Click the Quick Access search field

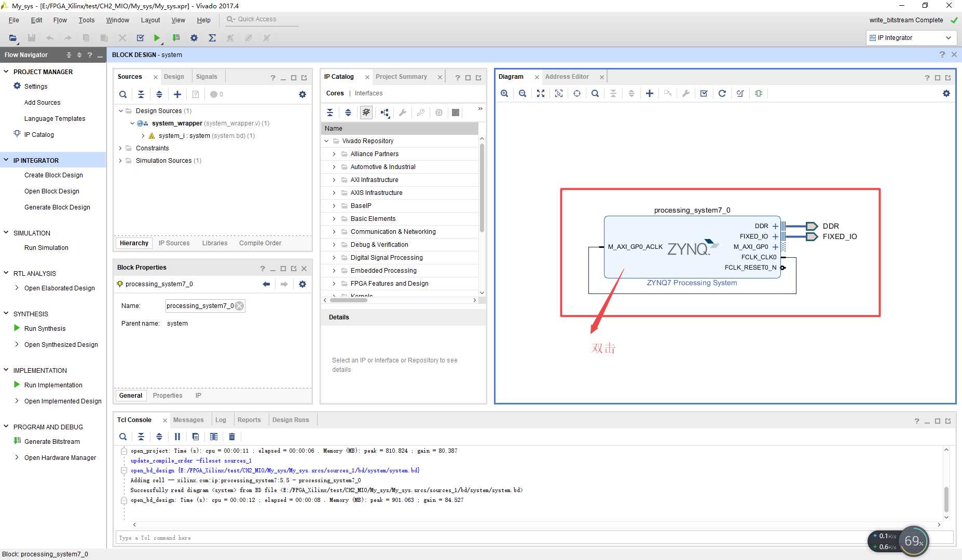pos(262,19)
